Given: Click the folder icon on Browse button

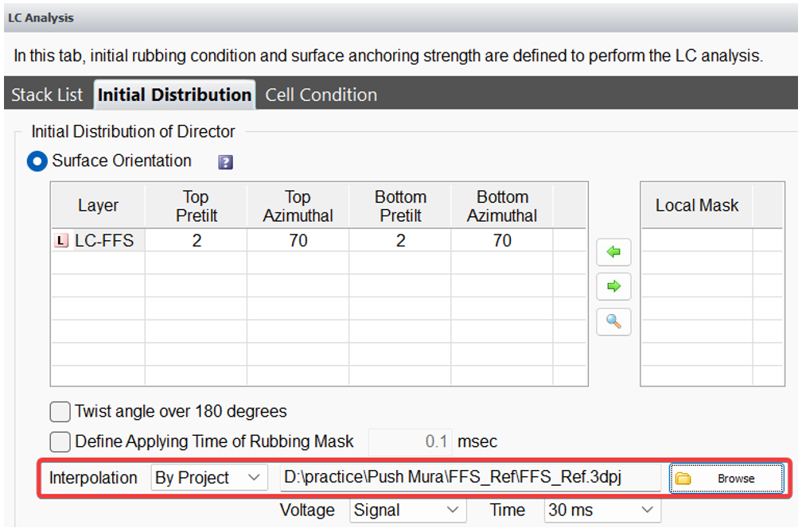Looking at the screenshot, I should click(683, 478).
